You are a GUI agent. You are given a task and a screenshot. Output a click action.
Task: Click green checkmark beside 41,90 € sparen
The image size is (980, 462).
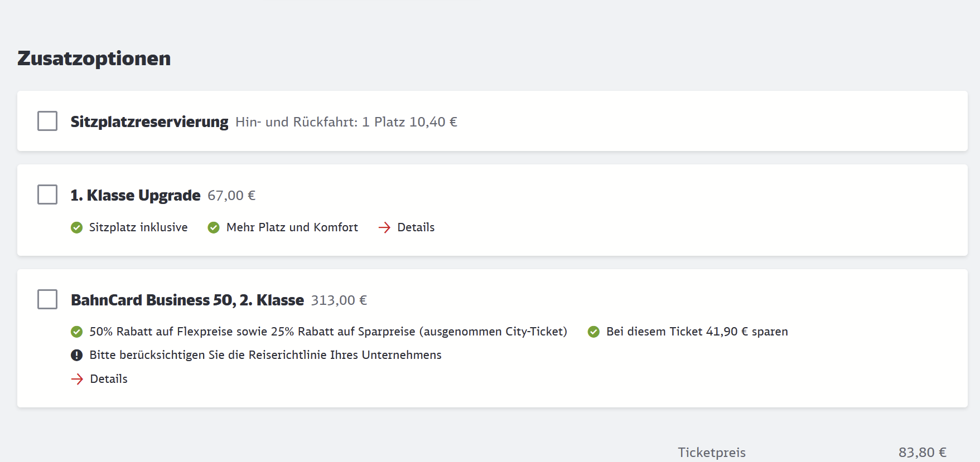click(594, 332)
